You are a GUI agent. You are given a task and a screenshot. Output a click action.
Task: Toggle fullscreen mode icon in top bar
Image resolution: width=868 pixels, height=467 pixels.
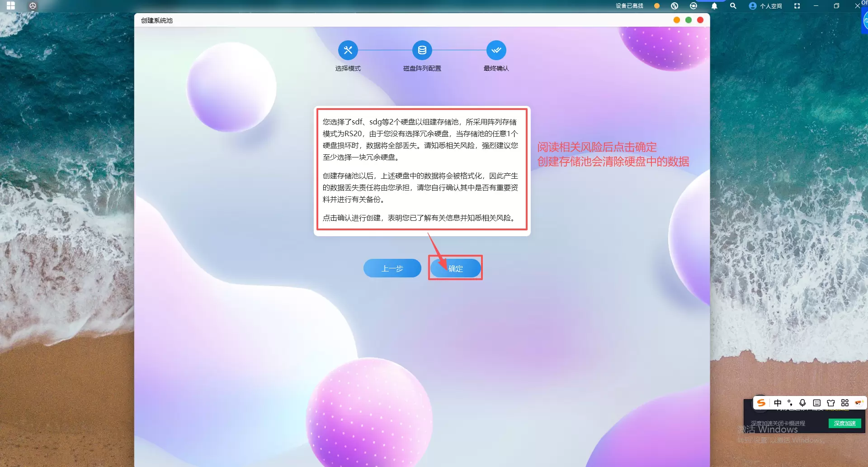pyautogui.click(x=797, y=6)
